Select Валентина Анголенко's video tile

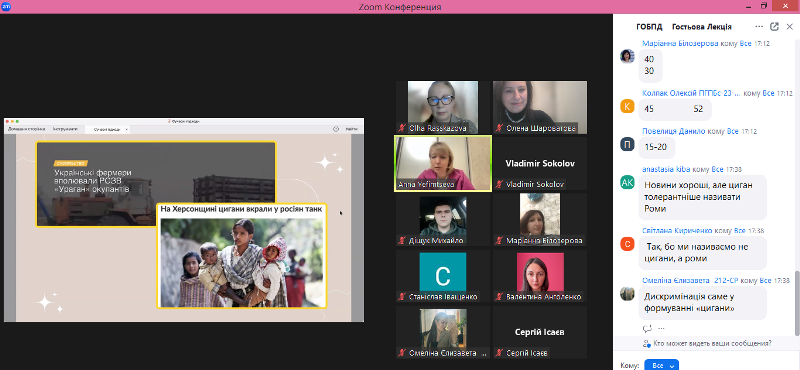(540, 276)
